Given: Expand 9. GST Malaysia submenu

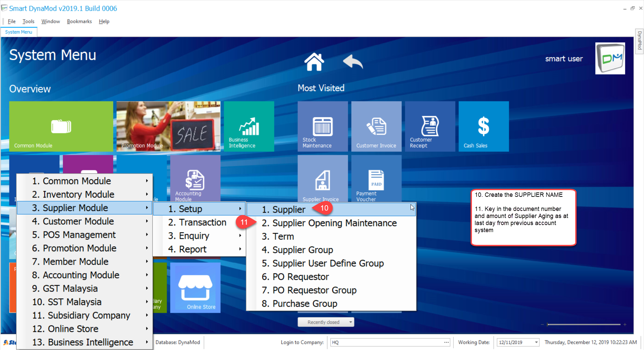Looking at the screenshot, I should (85, 289).
